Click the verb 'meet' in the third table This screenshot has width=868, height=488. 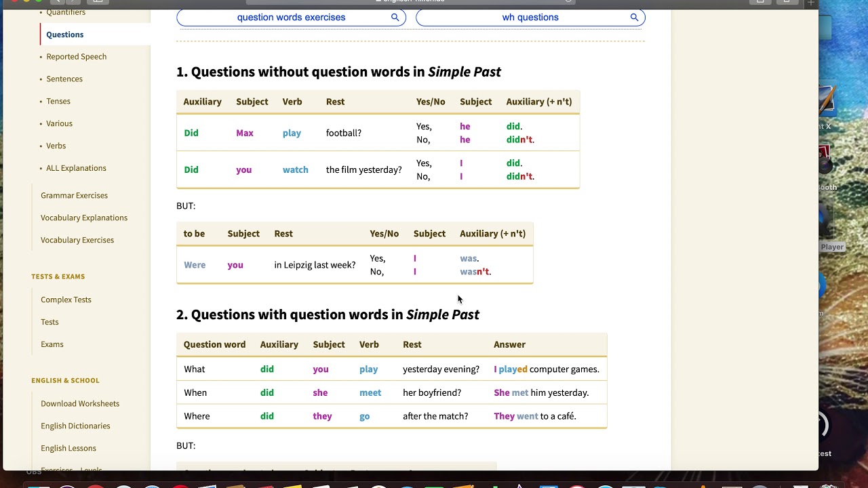click(x=370, y=392)
